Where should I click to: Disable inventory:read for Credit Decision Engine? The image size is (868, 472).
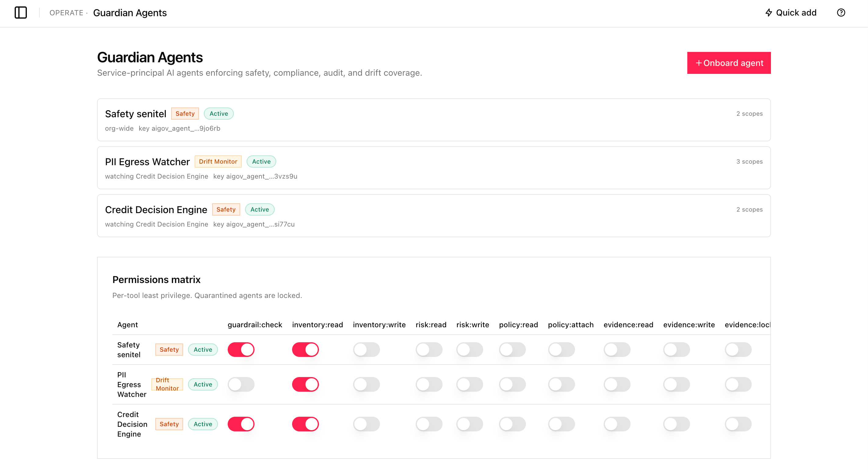coord(305,424)
